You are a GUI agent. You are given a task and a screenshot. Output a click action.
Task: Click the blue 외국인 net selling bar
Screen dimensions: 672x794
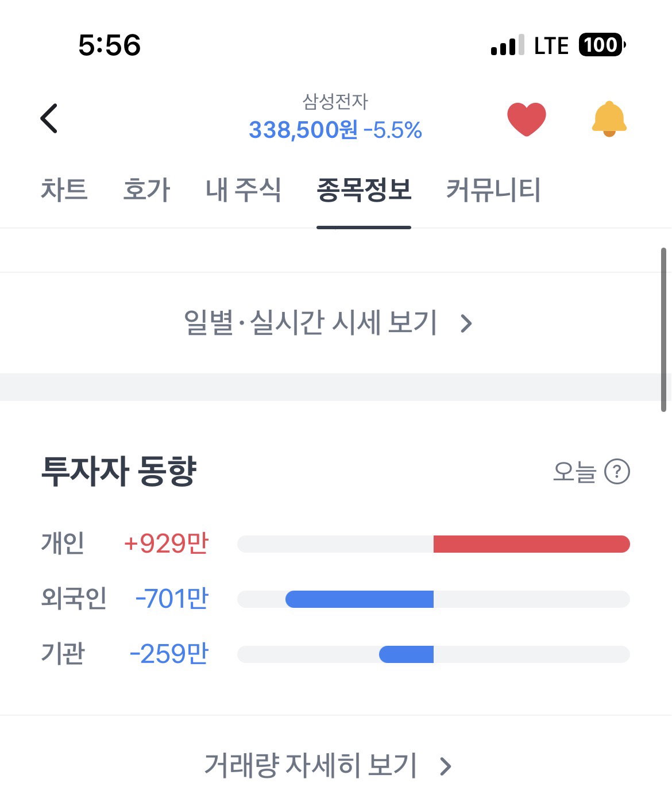pyautogui.click(x=360, y=599)
